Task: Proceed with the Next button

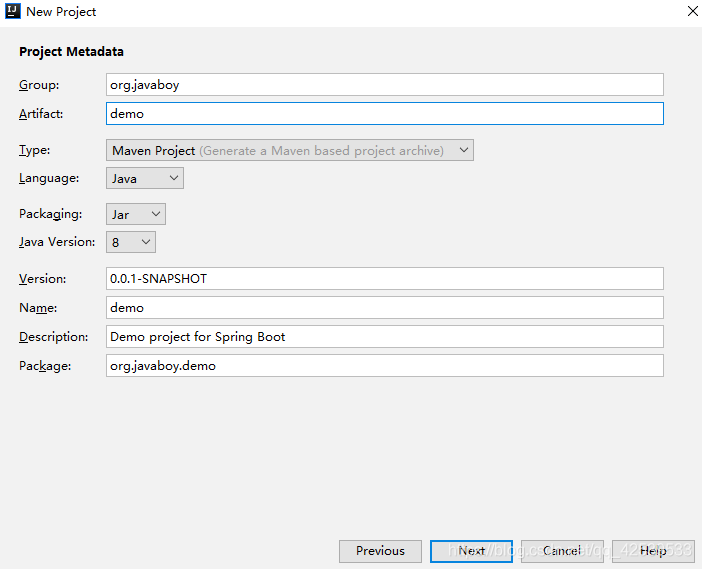Action: 471,551
